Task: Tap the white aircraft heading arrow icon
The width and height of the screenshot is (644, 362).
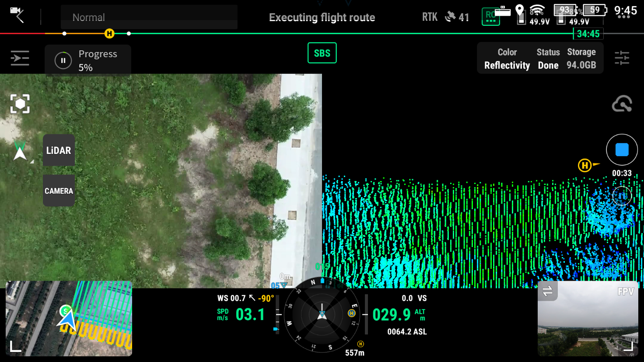Action: click(x=20, y=151)
